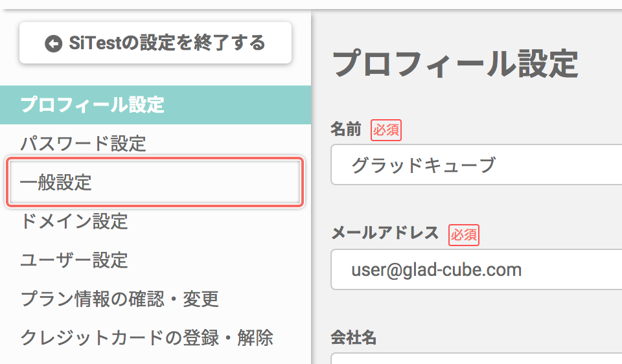622x364 pixels.
Task: Click the 名前 field label
Action: coord(346,130)
